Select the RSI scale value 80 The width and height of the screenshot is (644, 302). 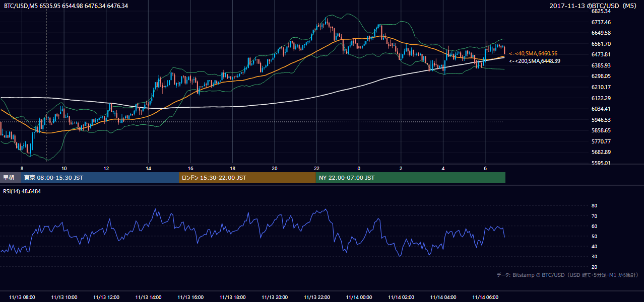coord(595,206)
